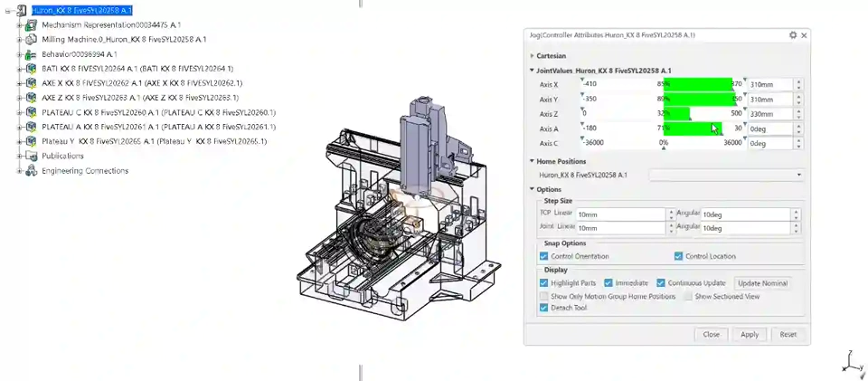Toggle Control Location checkbox

tap(678, 256)
